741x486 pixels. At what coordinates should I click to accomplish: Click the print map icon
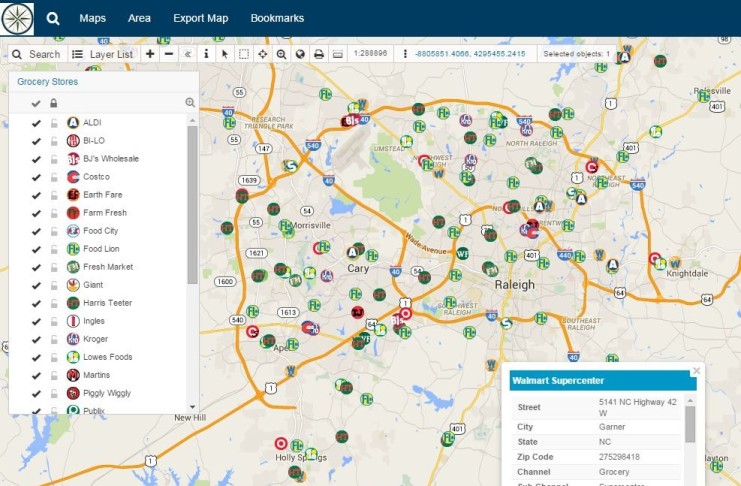point(319,54)
